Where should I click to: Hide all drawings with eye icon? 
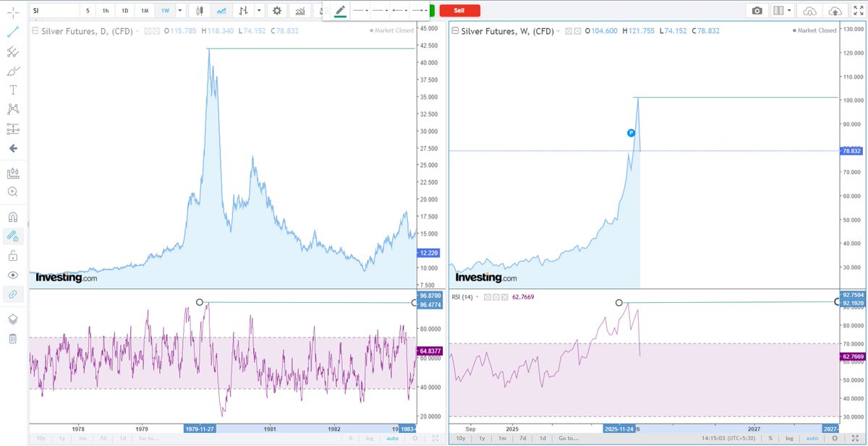point(13,275)
